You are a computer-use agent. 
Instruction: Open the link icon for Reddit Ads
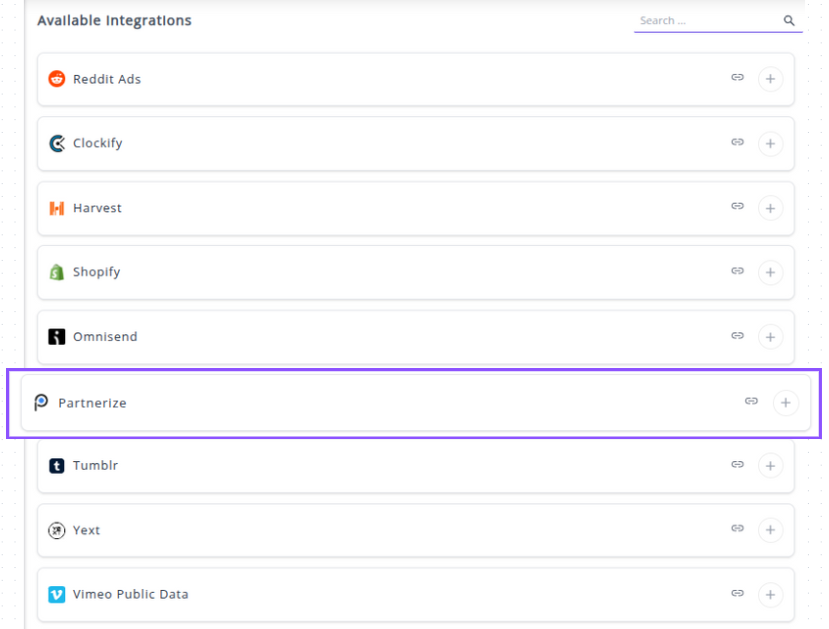click(737, 78)
